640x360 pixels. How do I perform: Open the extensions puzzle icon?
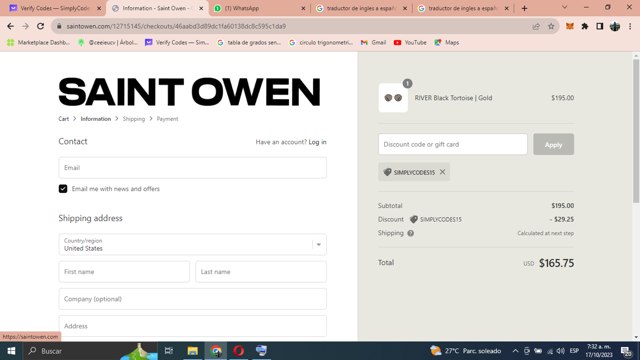point(585,26)
